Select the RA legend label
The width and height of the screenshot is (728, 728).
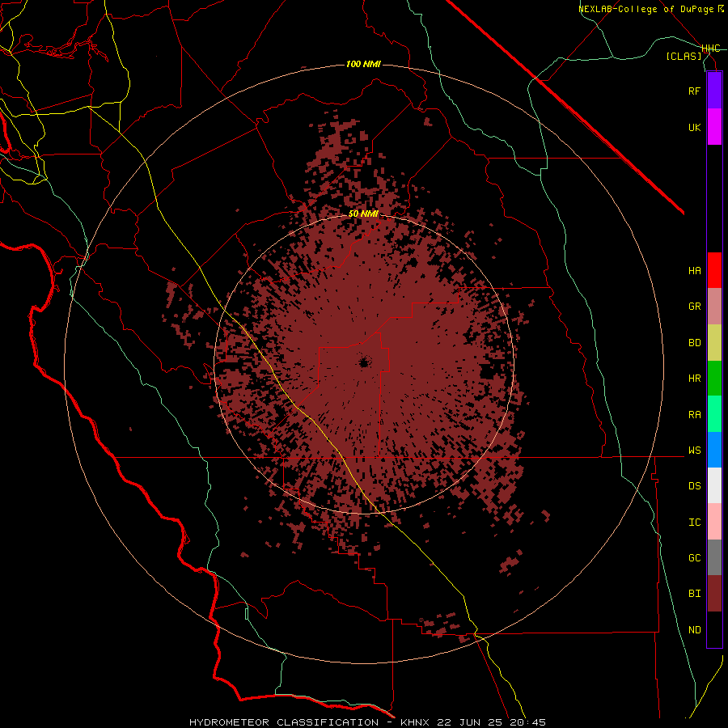click(x=694, y=415)
